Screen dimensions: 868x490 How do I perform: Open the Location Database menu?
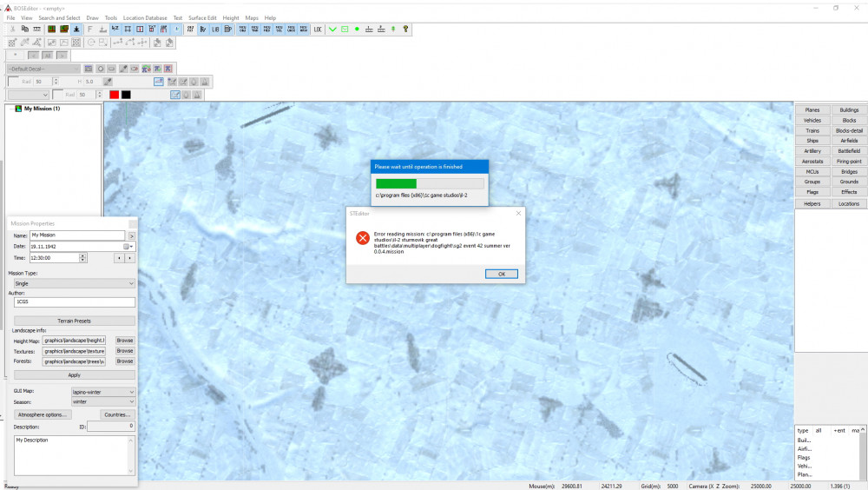pos(145,17)
